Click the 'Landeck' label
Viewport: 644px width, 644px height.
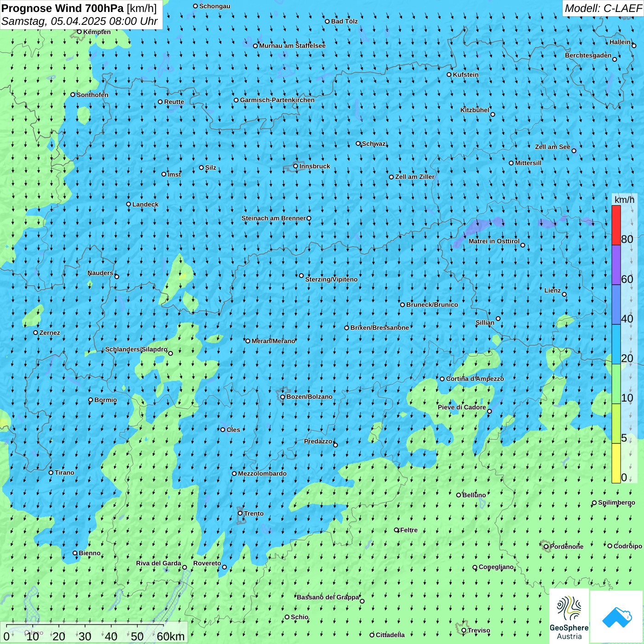tap(145, 204)
